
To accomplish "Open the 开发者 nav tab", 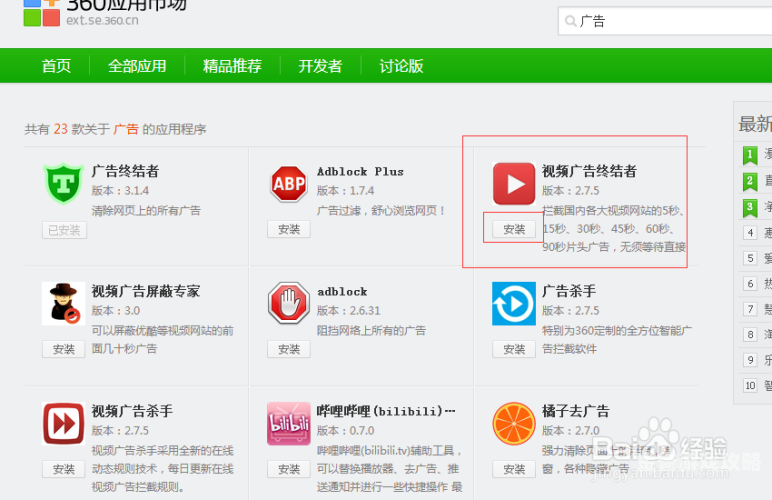I will coord(320,66).
